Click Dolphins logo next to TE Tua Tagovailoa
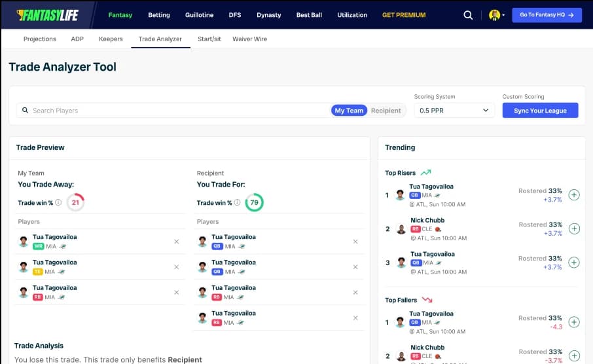 (x=62, y=272)
